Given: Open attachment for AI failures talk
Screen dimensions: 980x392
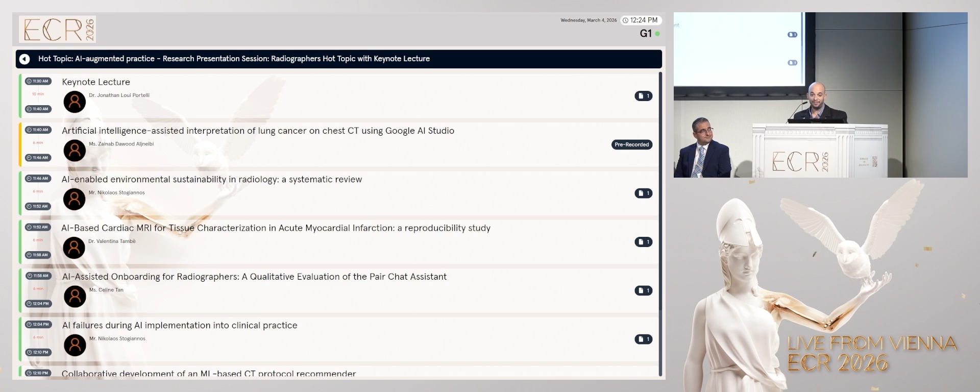Looking at the screenshot, I should 643,339.
